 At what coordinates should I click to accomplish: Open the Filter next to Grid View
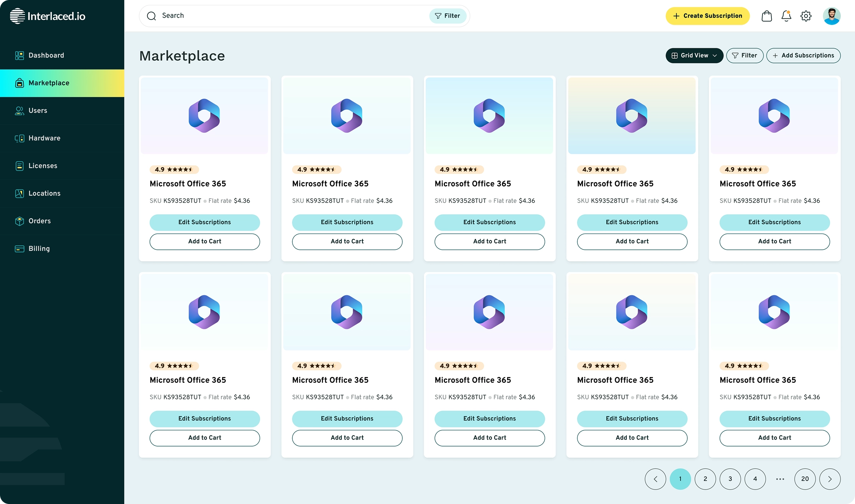click(745, 56)
